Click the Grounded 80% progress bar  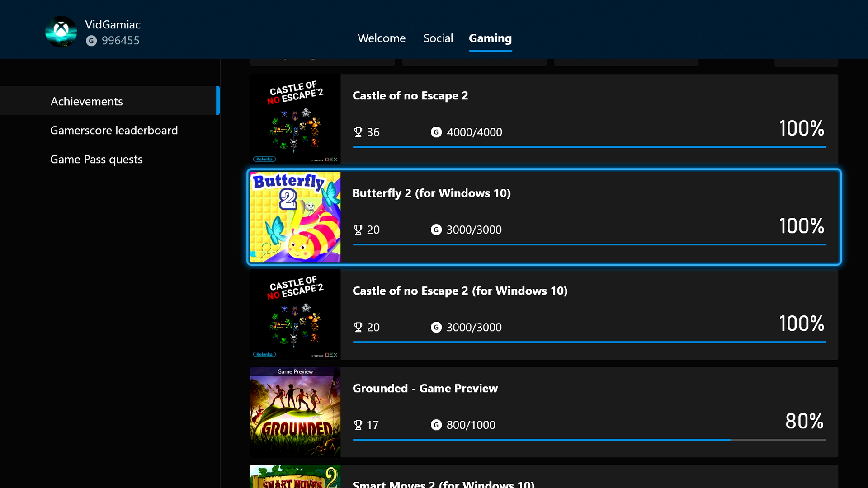(589, 439)
